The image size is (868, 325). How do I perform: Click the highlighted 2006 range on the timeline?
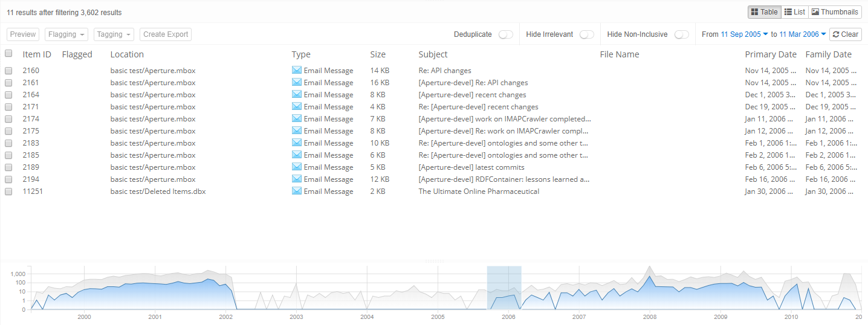[504, 288]
